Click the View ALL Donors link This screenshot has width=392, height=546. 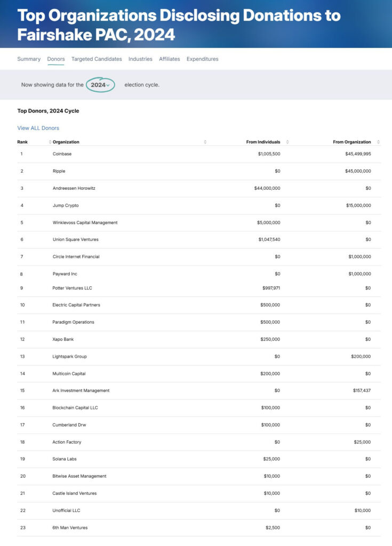[x=38, y=128]
